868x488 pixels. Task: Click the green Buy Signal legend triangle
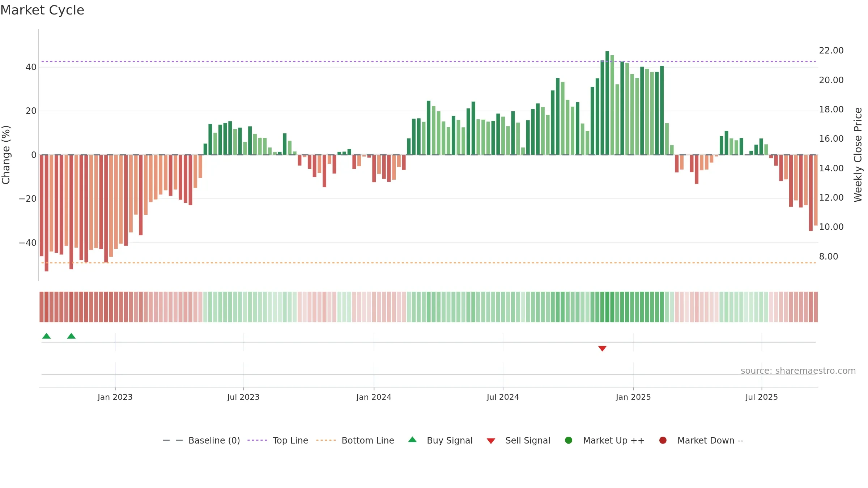(412, 440)
